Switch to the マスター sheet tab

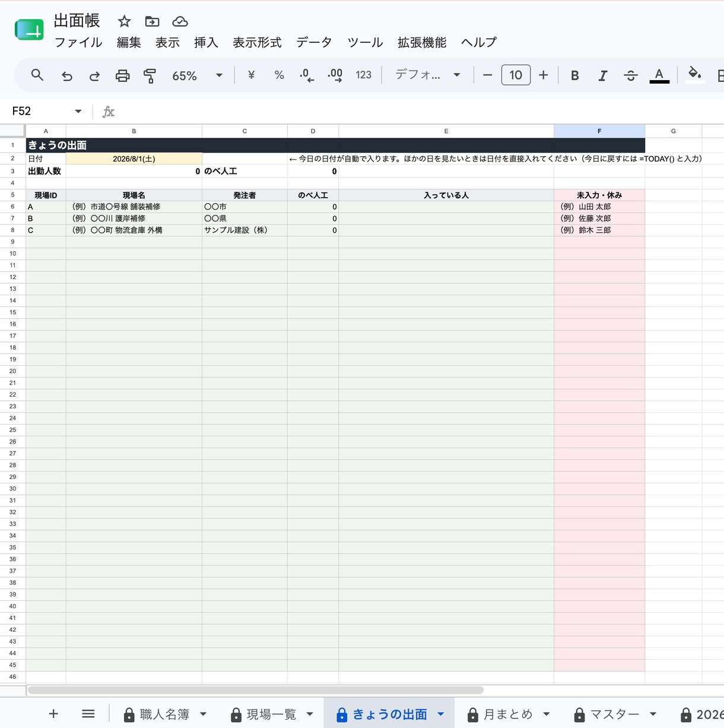click(615, 714)
